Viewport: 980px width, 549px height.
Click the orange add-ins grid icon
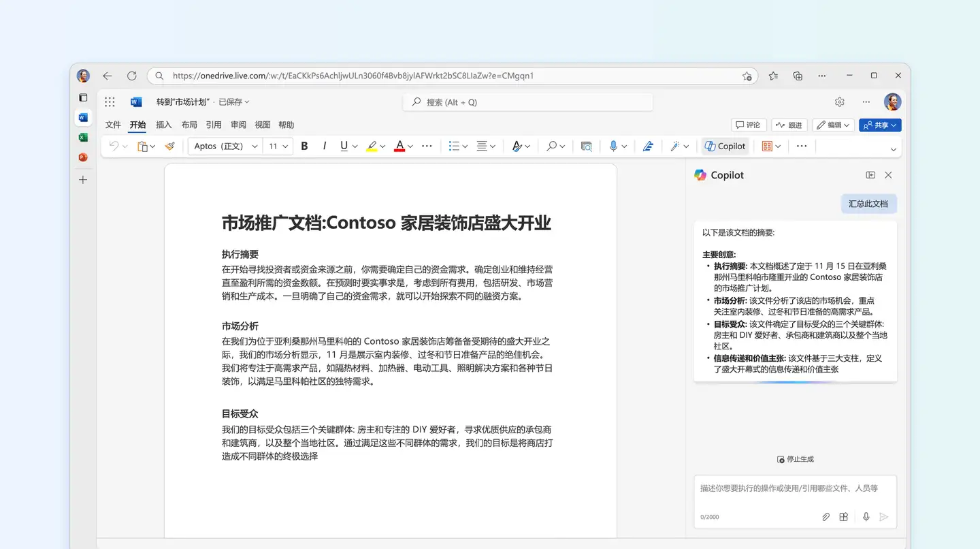767,146
